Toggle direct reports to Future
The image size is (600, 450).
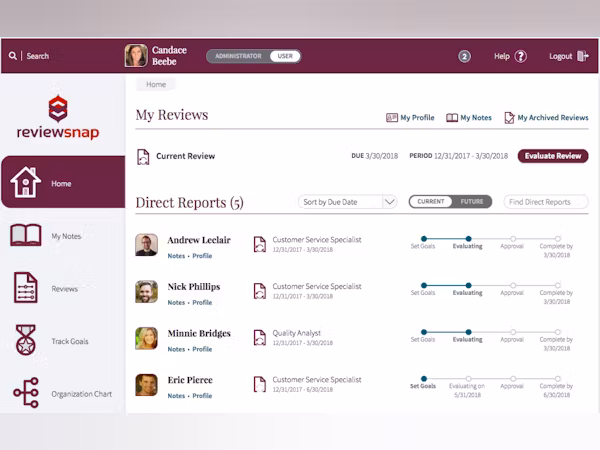(x=470, y=202)
